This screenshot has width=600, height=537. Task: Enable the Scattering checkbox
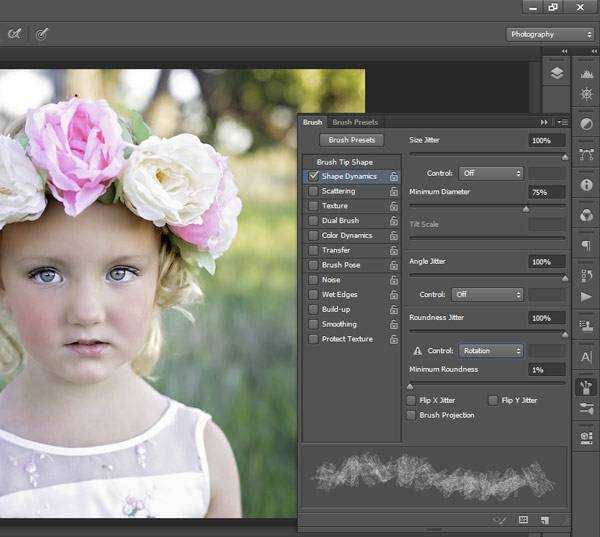point(313,191)
